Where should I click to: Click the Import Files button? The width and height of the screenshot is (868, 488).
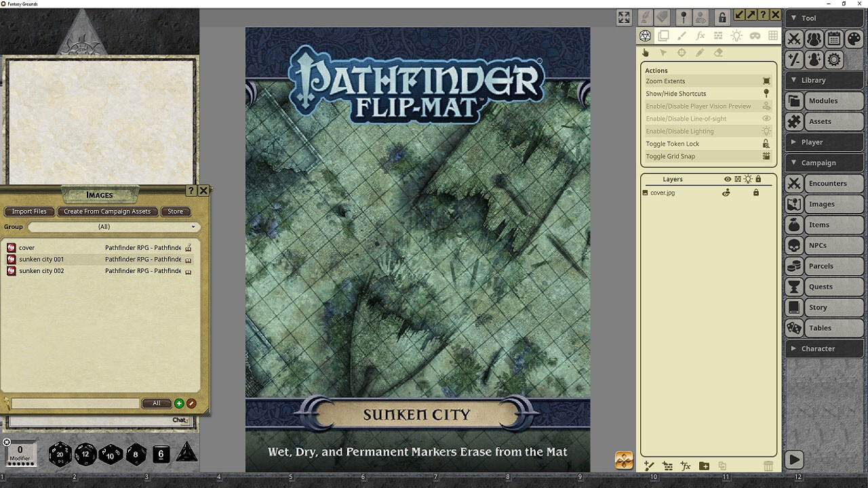point(29,211)
